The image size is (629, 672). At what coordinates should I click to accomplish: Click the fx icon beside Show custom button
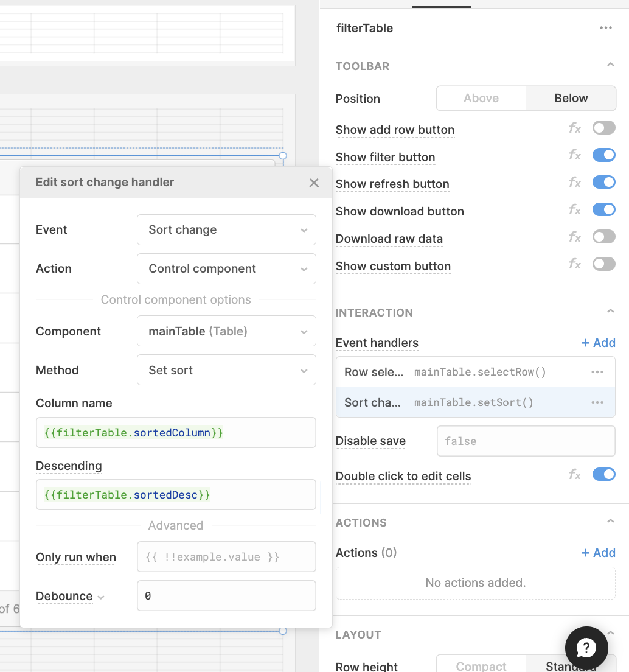click(575, 264)
